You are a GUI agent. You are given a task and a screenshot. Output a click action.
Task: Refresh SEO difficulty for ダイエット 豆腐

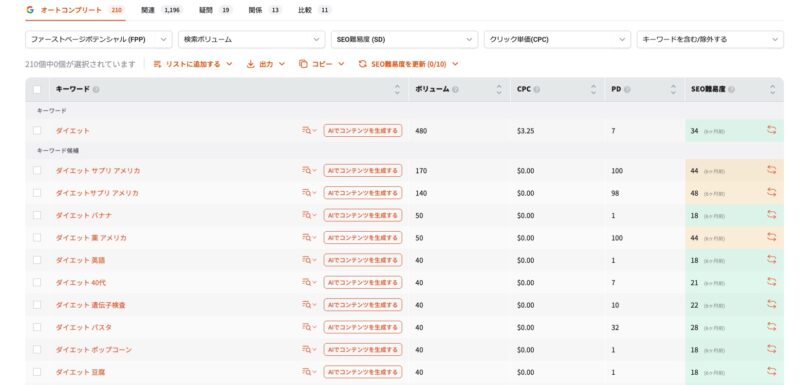tap(771, 372)
